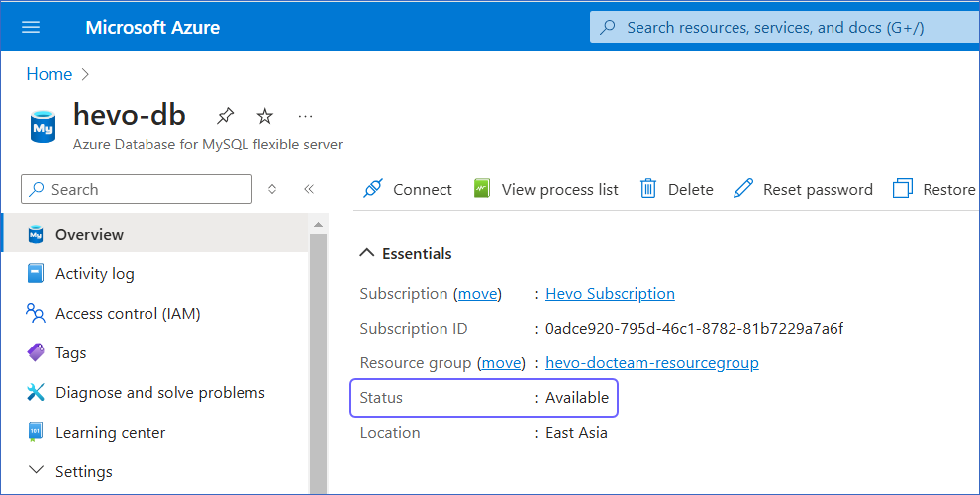Select Overview in the sidebar

[x=155, y=233]
